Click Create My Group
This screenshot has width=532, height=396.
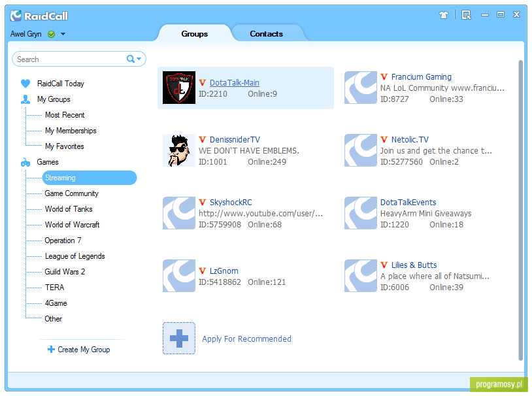click(x=84, y=350)
